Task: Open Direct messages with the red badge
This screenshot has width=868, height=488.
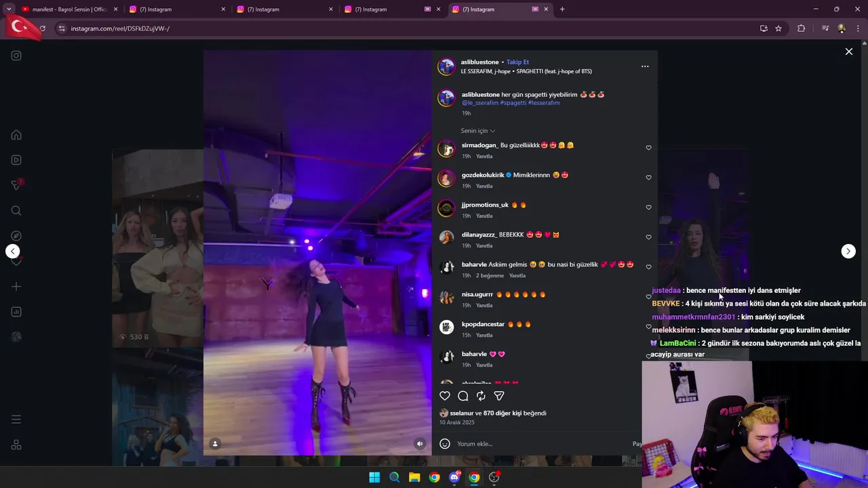Action: (16, 185)
